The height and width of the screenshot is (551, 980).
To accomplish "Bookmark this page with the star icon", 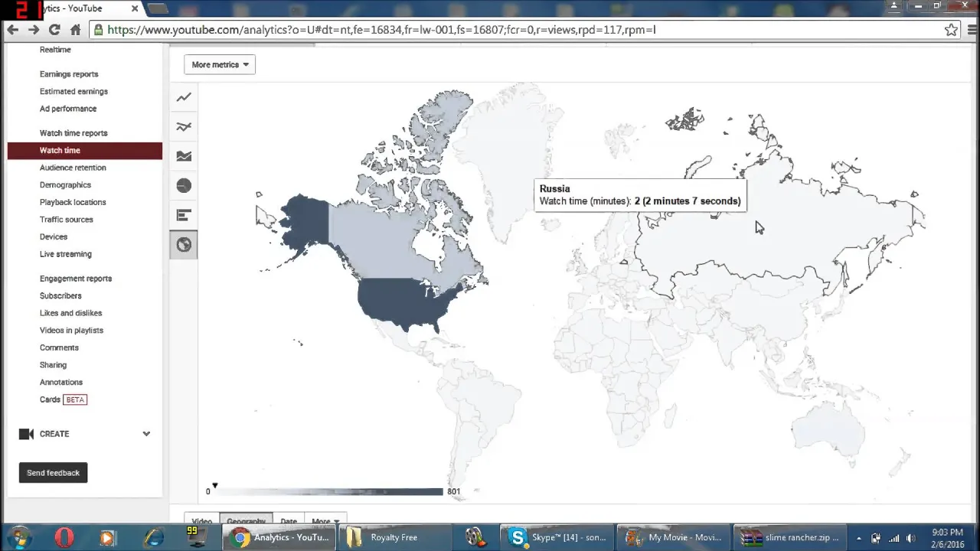I will [x=951, y=30].
